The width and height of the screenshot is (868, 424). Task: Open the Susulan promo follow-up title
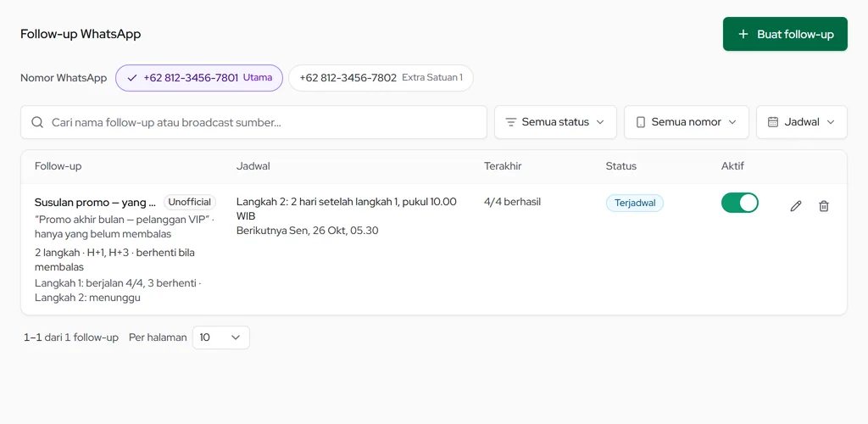[95, 202]
